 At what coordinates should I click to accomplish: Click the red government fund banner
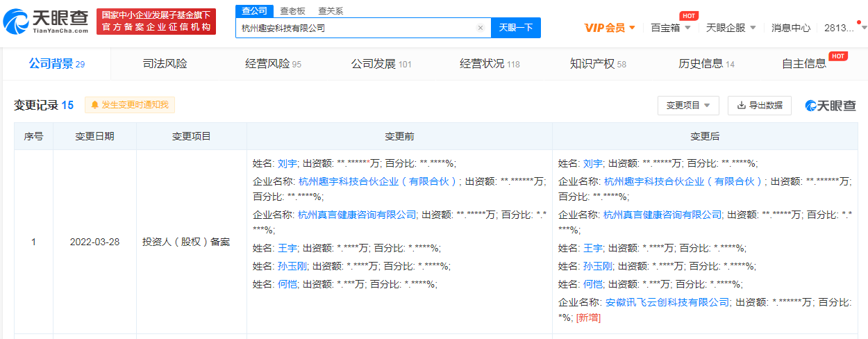(x=156, y=22)
